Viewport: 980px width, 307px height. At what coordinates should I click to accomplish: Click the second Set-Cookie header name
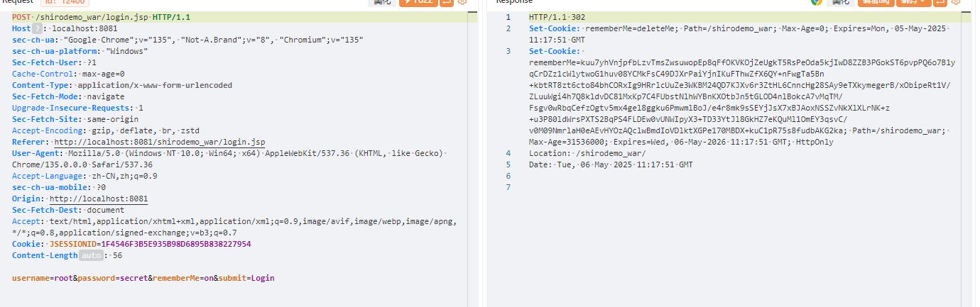click(555, 51)
